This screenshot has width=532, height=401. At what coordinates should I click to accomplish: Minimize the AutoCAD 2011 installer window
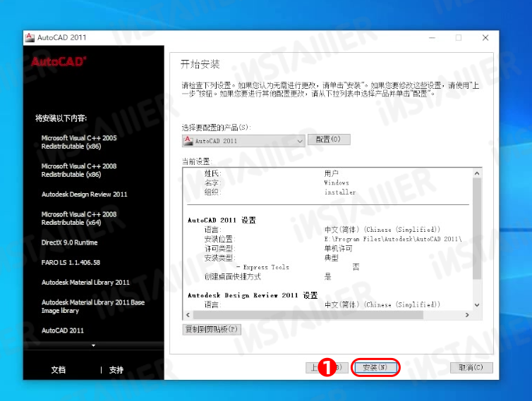point(432,37)
